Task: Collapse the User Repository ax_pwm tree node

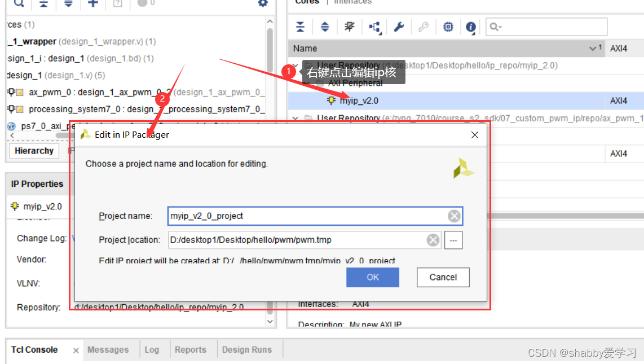Action: pos(295,119)
